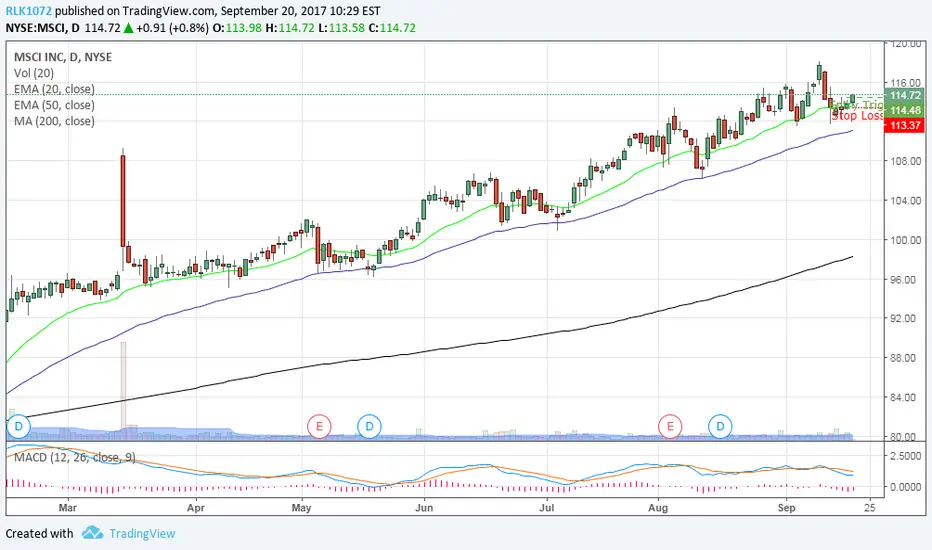Screen dimensions: 932x550
Task: Click the Sep label on time axis
Action: (x=786, y=508)
